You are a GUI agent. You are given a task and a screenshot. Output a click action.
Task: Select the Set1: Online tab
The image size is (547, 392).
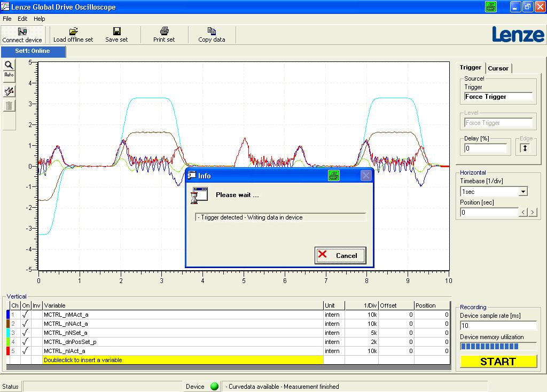(x=33, y=51)
